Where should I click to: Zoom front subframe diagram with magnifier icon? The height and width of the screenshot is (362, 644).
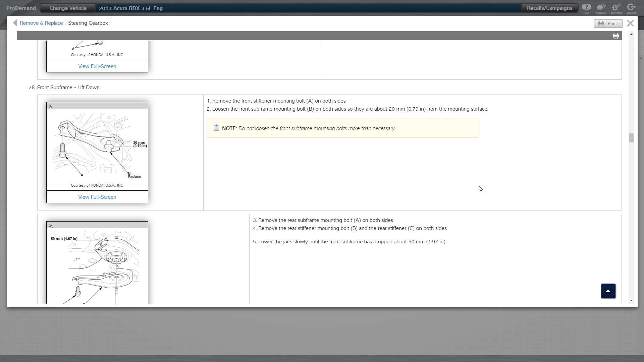pos(51,107)
